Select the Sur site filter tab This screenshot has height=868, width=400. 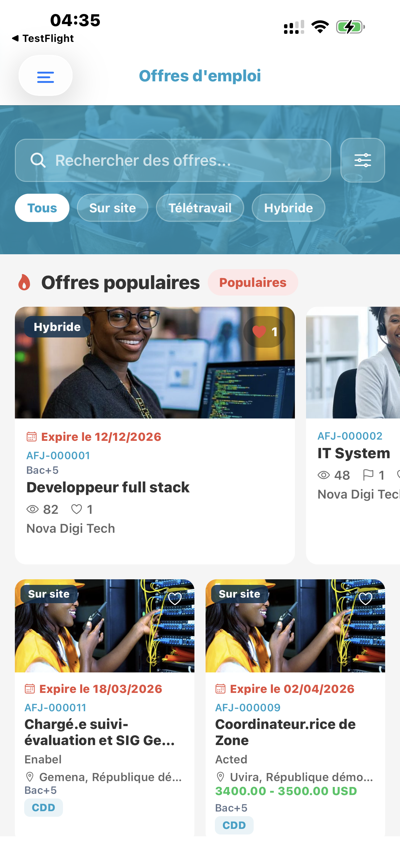tap(113, 208)
